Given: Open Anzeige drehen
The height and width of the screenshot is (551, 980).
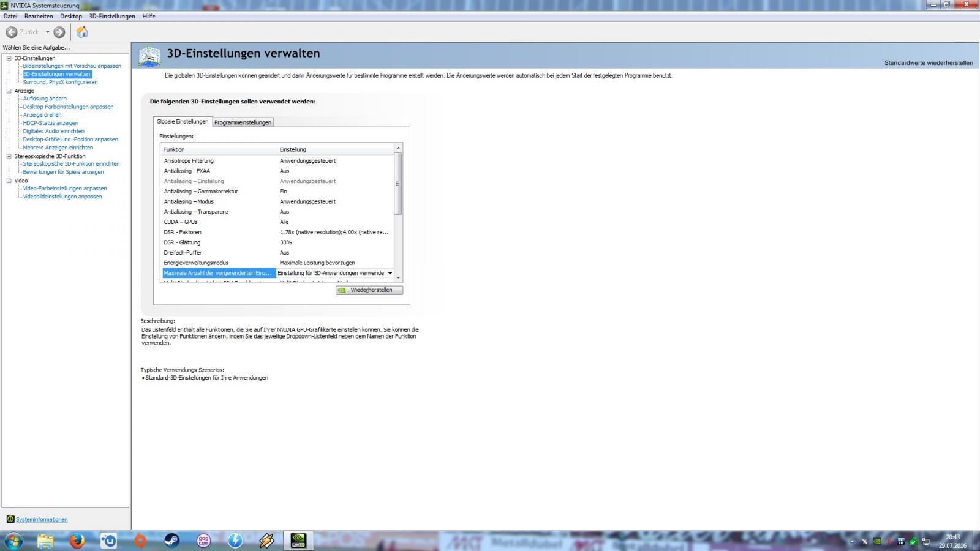Looking at the screenshot, I should coord(42,115).
